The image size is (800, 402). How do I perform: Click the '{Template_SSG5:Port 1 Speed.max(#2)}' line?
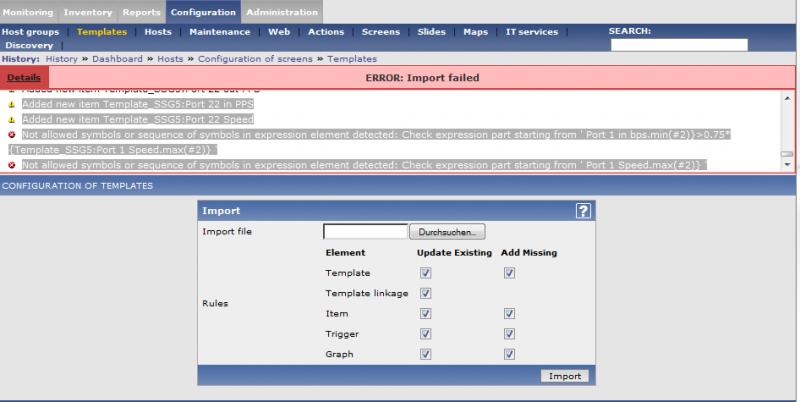(113, 150)
